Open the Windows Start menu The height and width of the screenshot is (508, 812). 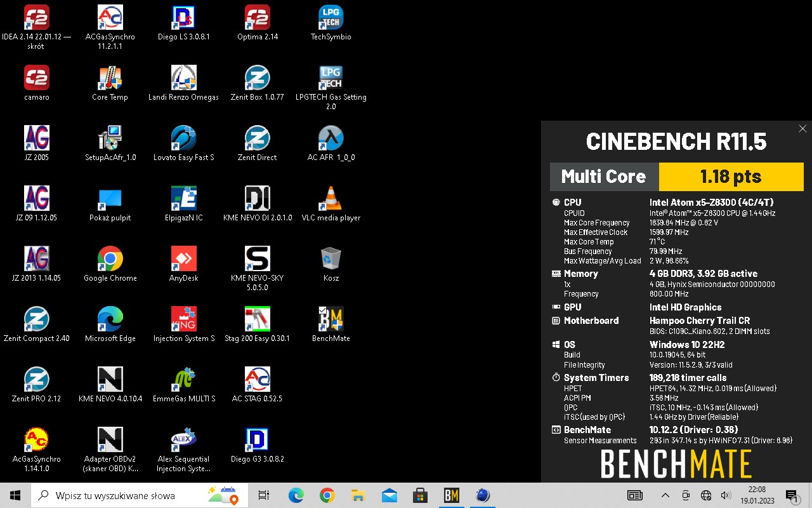click(15, 495)
